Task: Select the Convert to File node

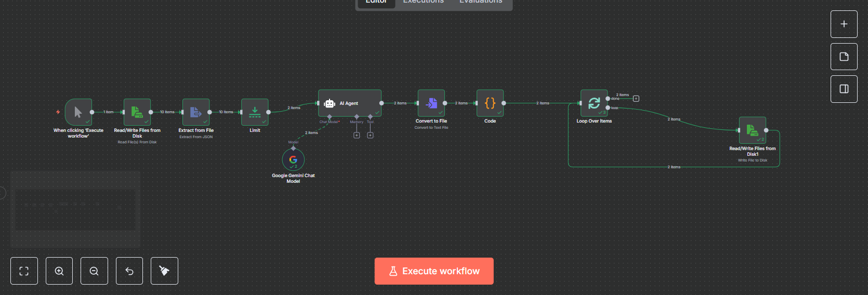Action: tap(431, 103)
